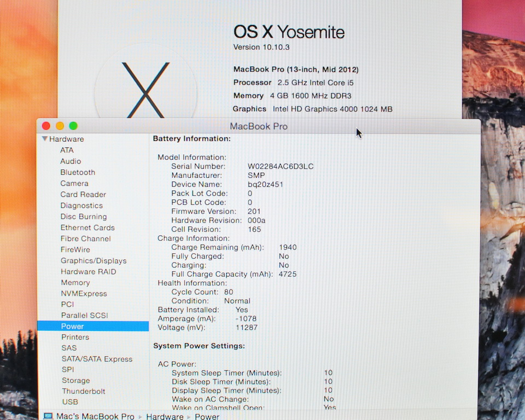Screen dimensions: 525x420
Task: Select ATA in the hardware sidebar
Action: pos(67,150)
